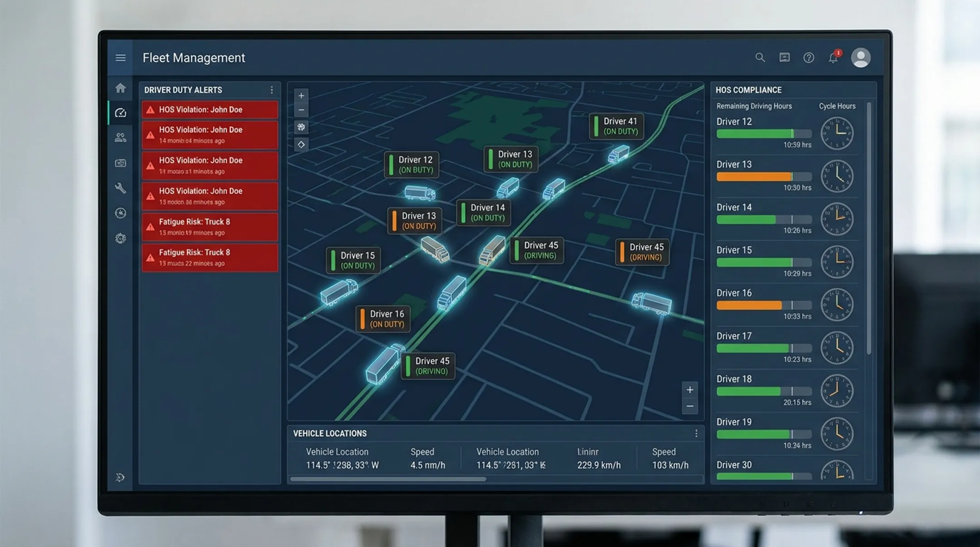Viewport: 980px width, 547px height.
Task: Open the user profile avatar
Action: click(861, 58)
